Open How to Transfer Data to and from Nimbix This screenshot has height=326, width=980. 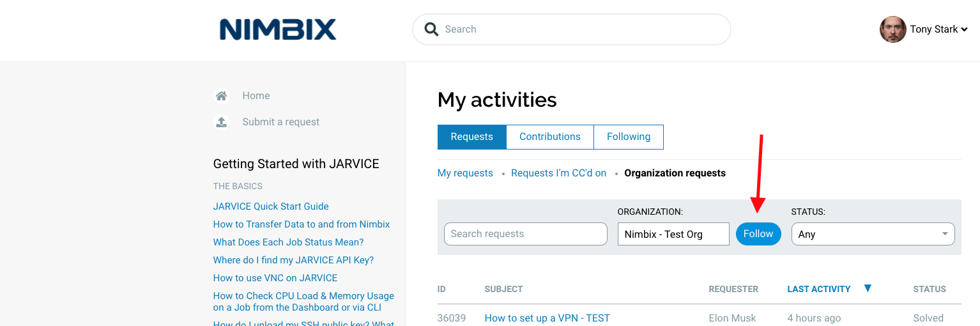[x=302, y=224]
